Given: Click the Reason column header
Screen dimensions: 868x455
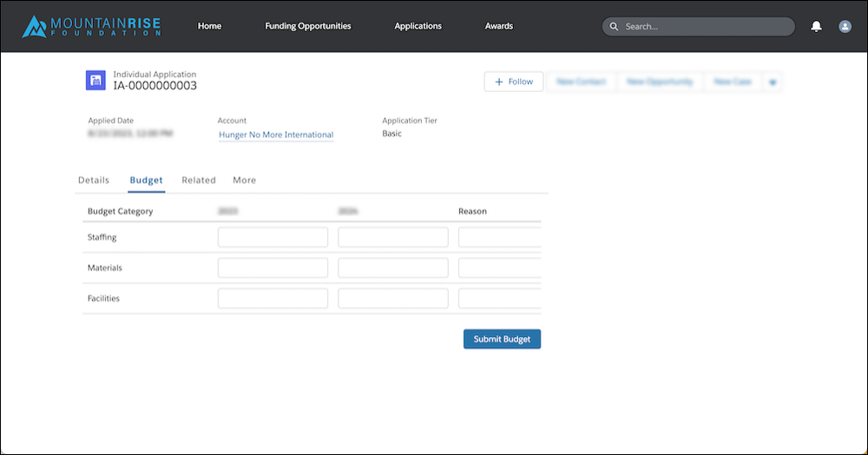Looking at the screenshot, I should point(472,211).
